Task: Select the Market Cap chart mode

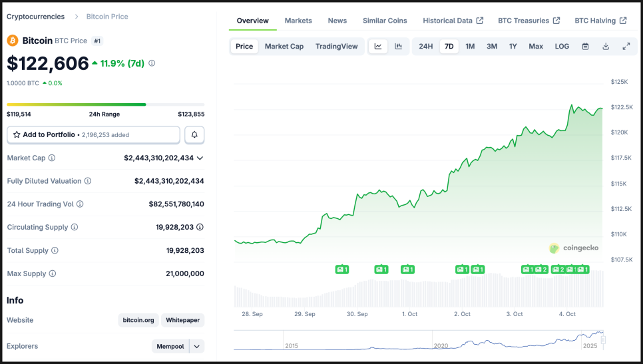Action: click(284, 47)
